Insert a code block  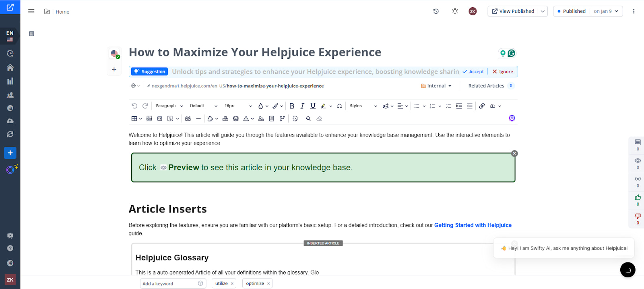coord(160,119)
